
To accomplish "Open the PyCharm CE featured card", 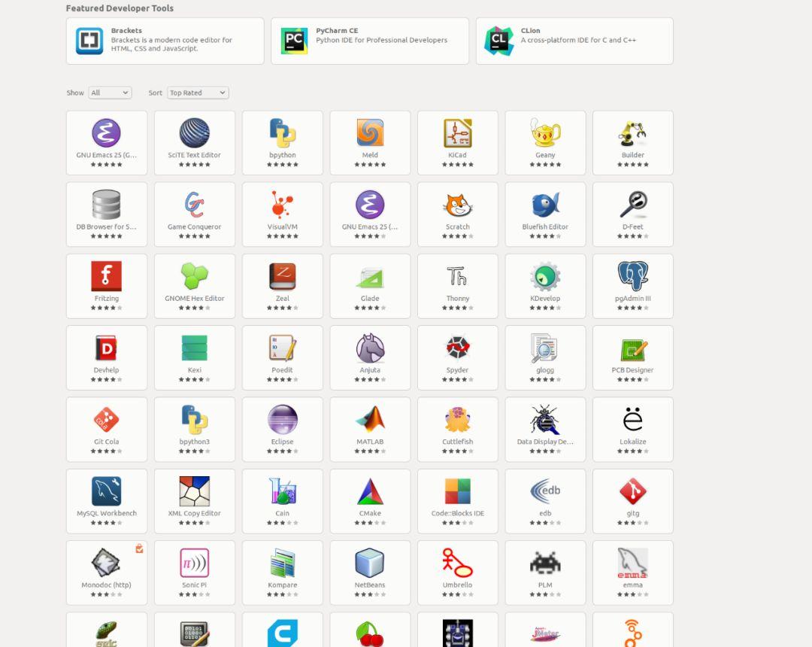I will pyautogui.click(x=369, y=41).
